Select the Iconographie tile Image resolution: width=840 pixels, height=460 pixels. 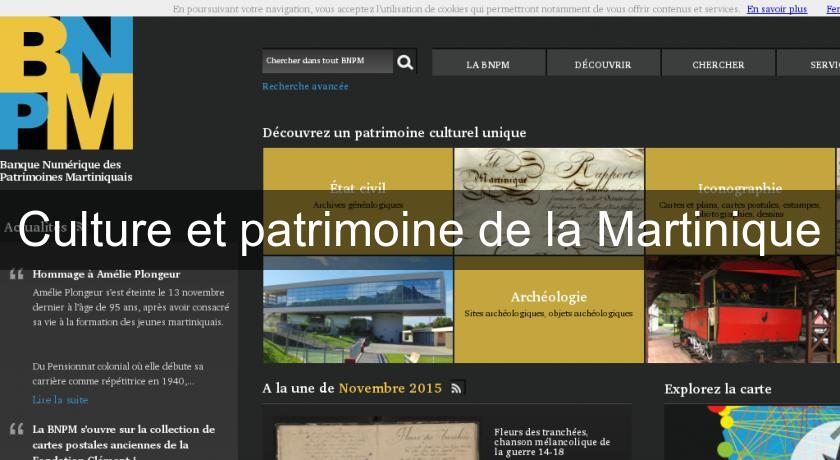pos(740,201)
